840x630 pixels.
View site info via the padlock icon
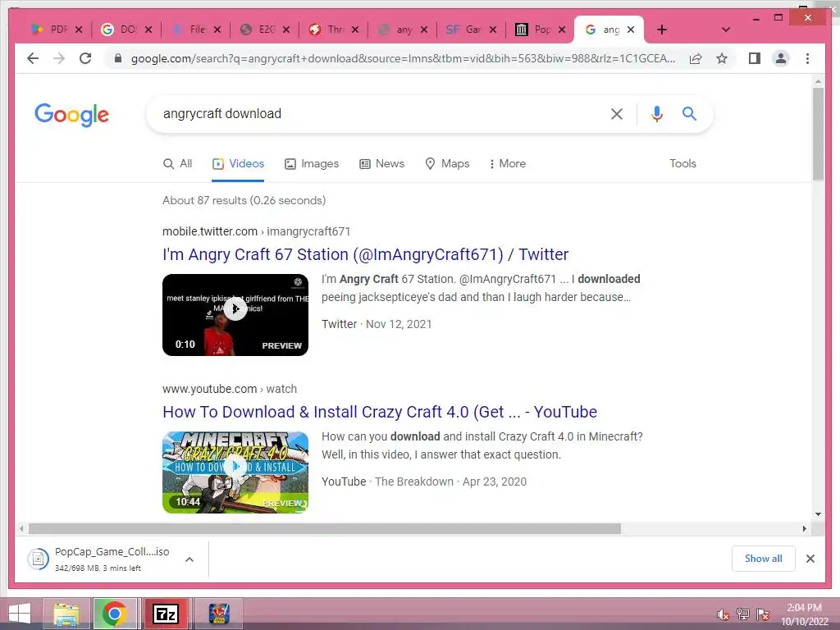pos(118,58)
